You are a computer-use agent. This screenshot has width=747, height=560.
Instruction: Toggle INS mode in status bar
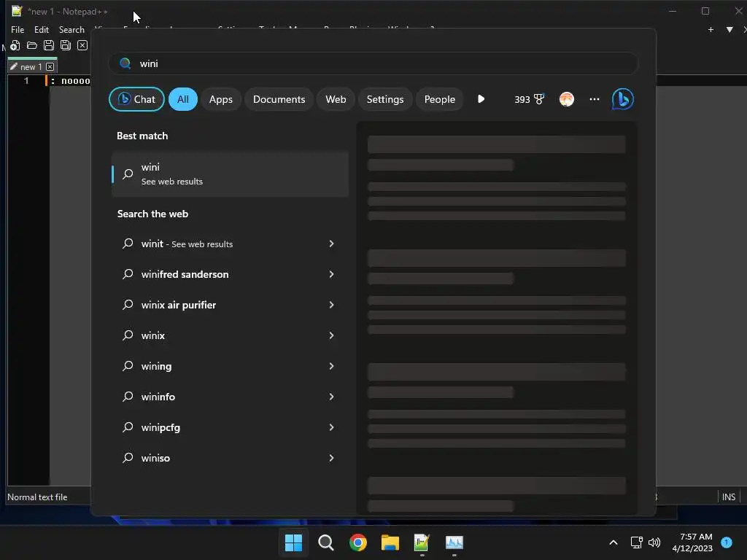point(729,497)
